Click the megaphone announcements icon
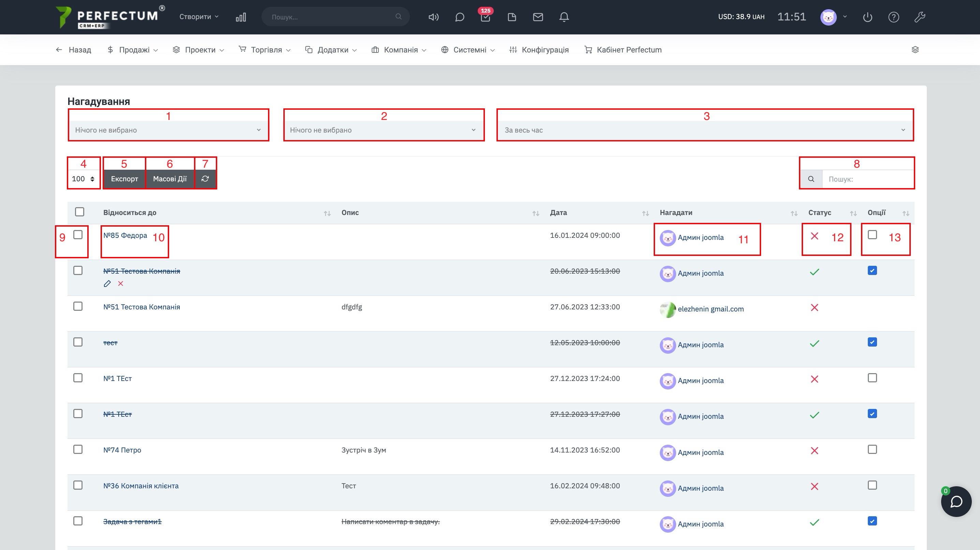Screen dimensions: 980x550 pos(433,17)
